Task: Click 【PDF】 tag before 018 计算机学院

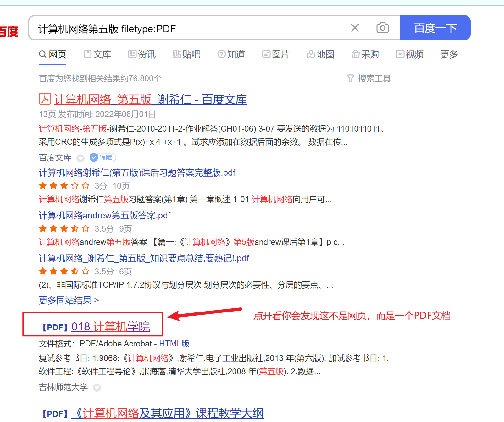Action: [55, 327]
